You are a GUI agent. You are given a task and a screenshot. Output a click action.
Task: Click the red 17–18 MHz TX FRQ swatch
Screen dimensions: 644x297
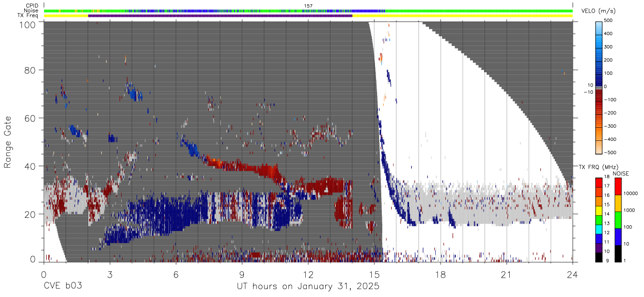click(x=599, y=182)
